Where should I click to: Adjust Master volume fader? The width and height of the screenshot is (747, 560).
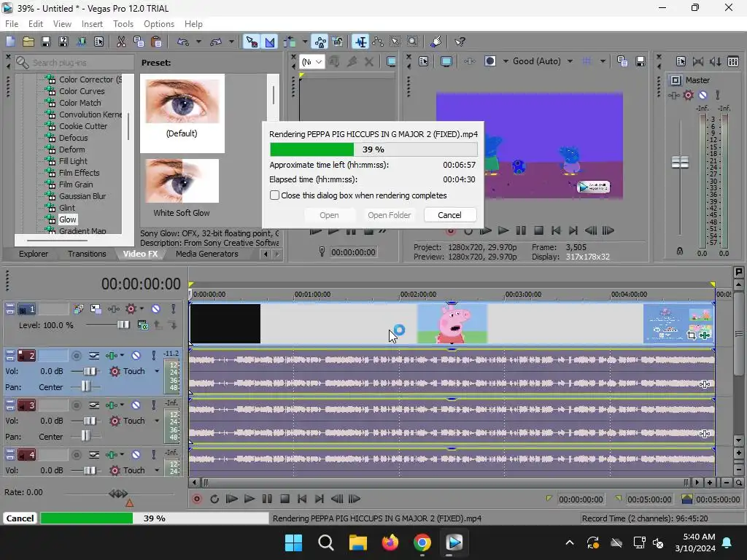(680, 163)
